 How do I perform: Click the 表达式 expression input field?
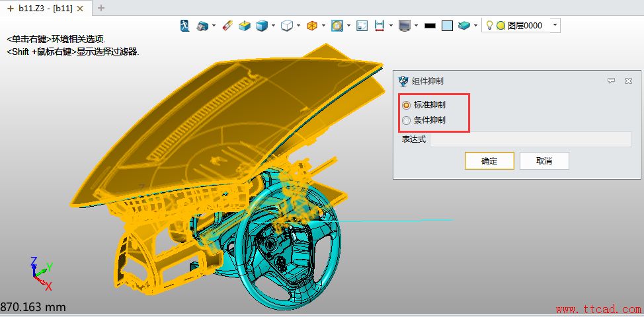point(531,139)
